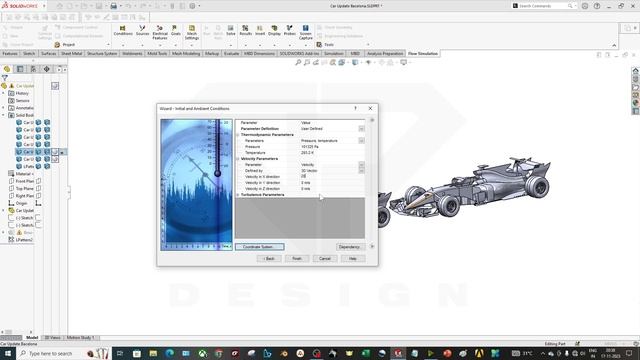The height and width of the screenshot is (360, 640).
Task: Click the Search Commands field
Action: click(543, 6)
